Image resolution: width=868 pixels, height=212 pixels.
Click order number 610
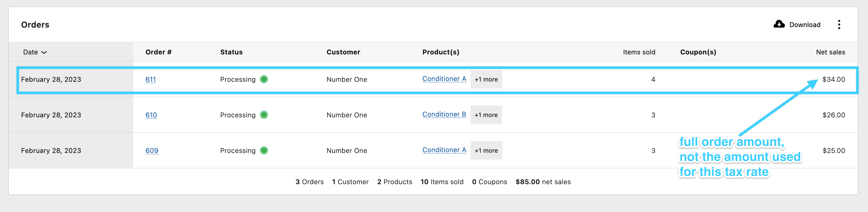pyautogui.click(x=150, y=115)
